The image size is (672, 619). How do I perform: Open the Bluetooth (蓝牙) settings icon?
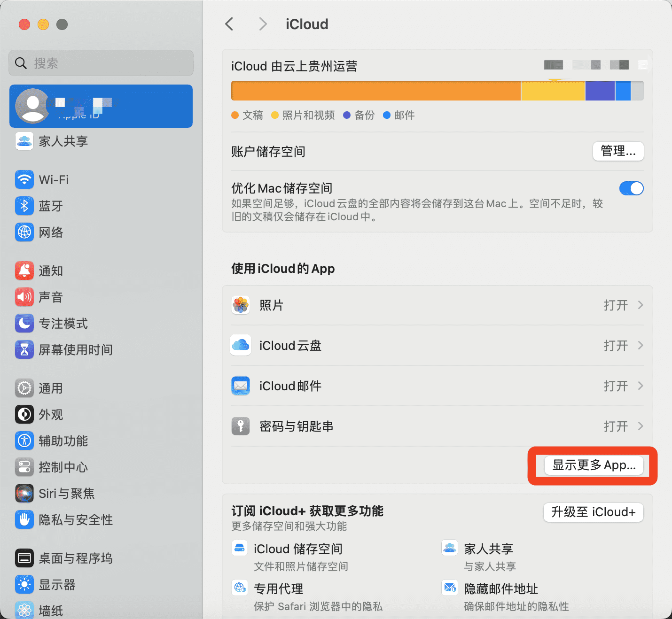click(24, 206)
